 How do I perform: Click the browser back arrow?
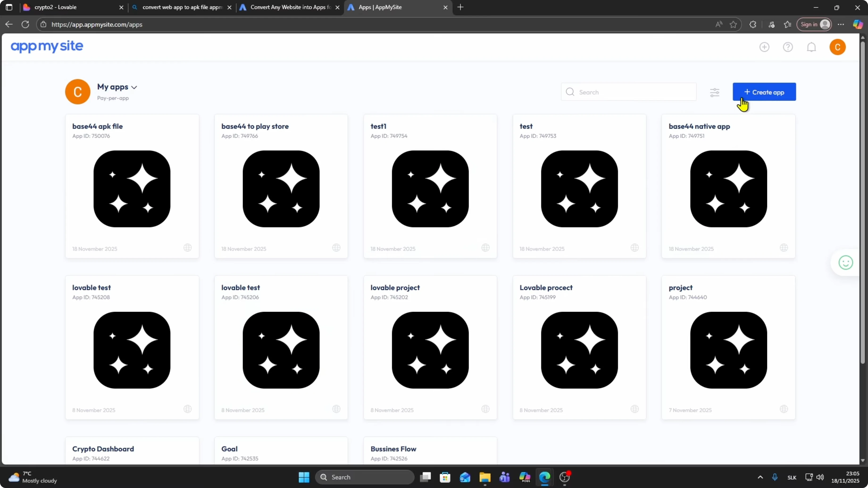click(x=9, y=24)
